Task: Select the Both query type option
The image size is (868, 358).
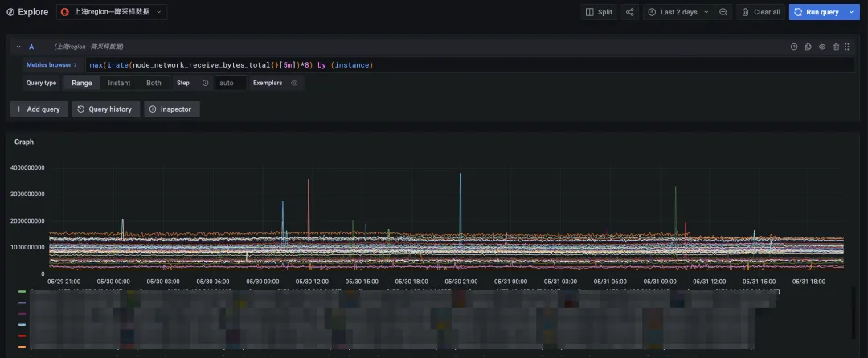Action: [154, 83]
